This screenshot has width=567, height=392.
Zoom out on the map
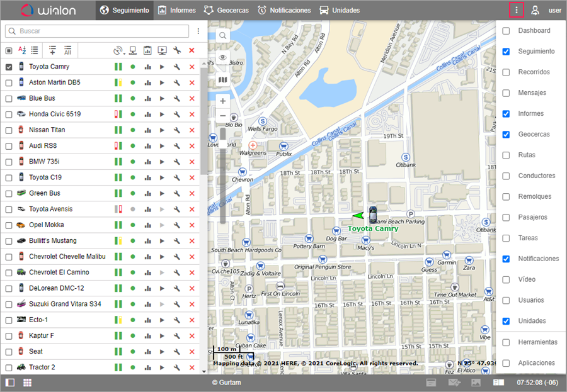click(223, 116)
